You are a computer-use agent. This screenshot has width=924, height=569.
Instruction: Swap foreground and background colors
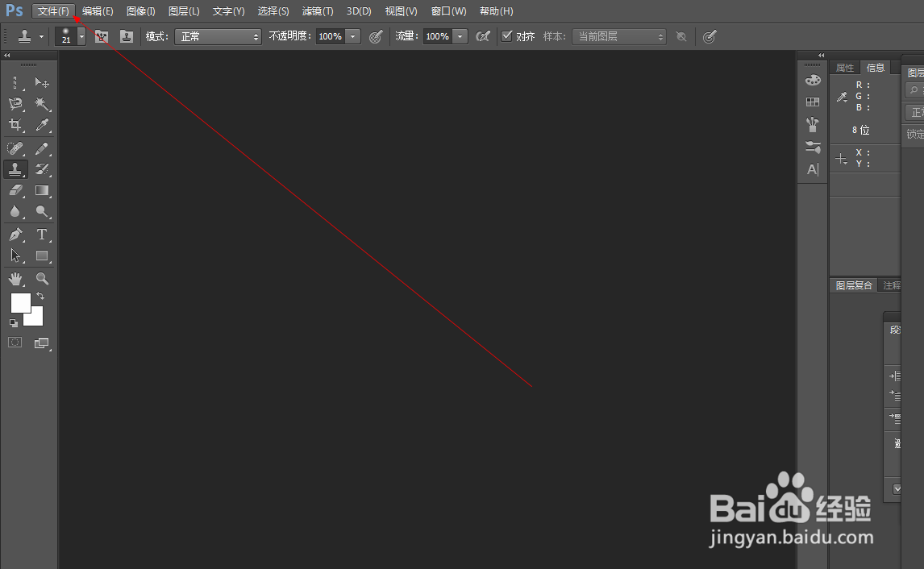pyautogui.click(x=40, y=296)
